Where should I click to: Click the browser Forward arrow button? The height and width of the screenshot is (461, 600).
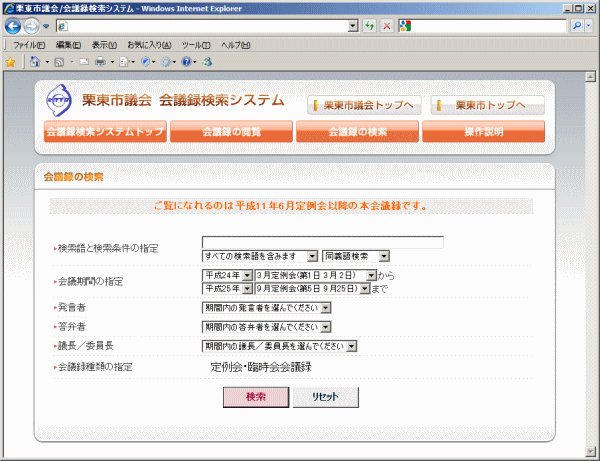coord(31,26)
